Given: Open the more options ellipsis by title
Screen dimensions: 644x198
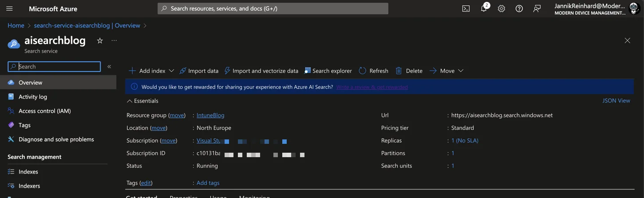Looking at the screenshot, I should pyautogui.click(x=114, y=40).
